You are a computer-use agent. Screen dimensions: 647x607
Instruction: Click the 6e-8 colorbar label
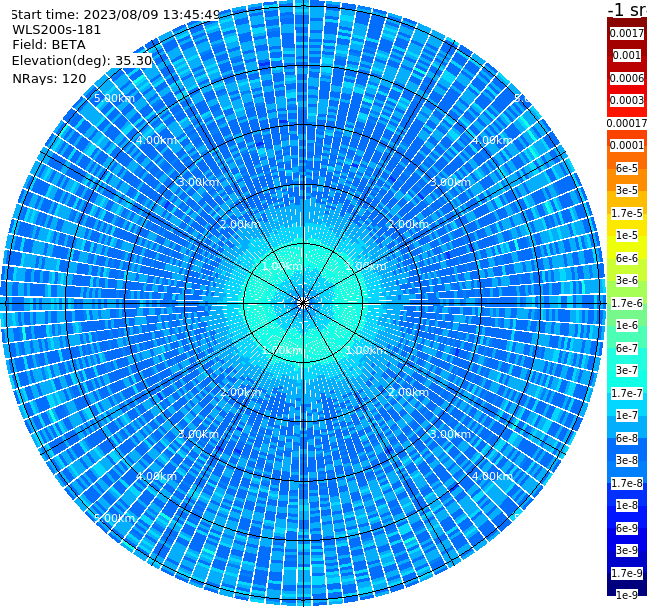tap(627, 438)
